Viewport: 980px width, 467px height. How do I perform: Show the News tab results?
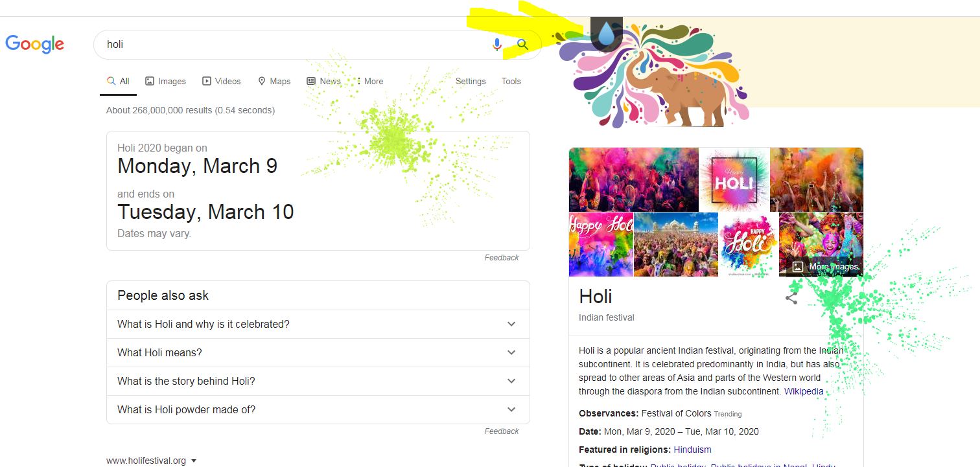tap(323, 81)
